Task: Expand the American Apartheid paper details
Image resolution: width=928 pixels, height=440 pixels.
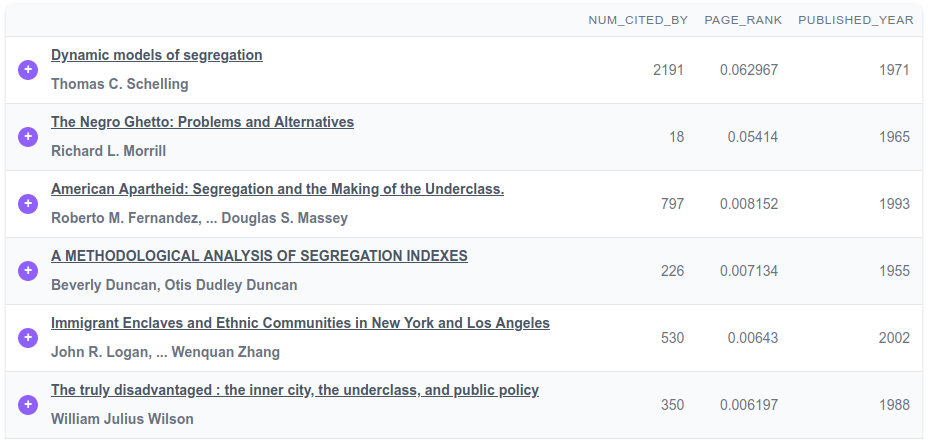Action: coord(28,204)
